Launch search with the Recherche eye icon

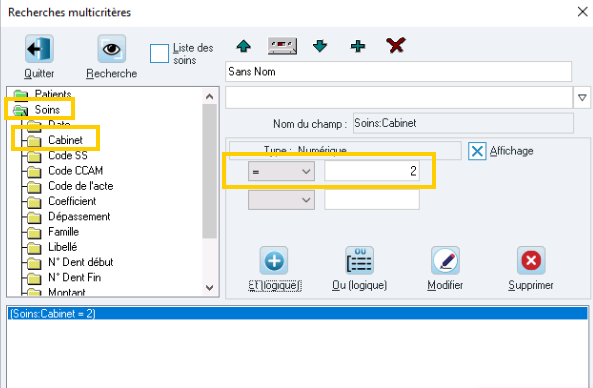[x=112, y=48]
